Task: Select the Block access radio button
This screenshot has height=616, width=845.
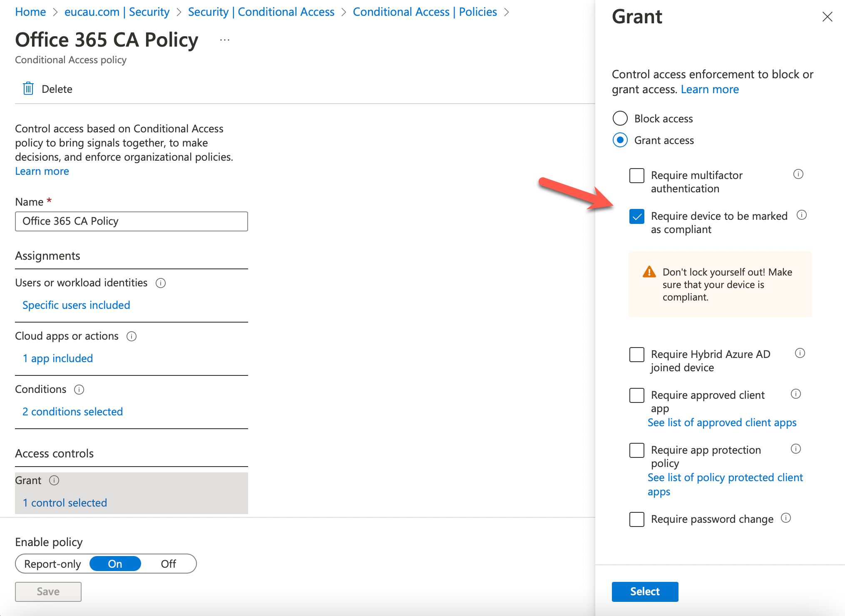Action: tap(620, 118)
